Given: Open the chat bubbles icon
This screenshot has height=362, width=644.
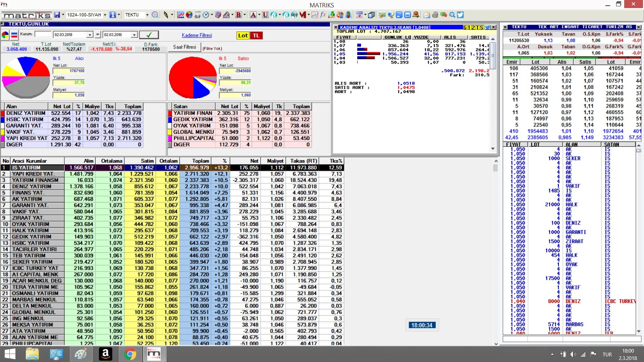Looking at the screenshot, I should tap(443, 15).
